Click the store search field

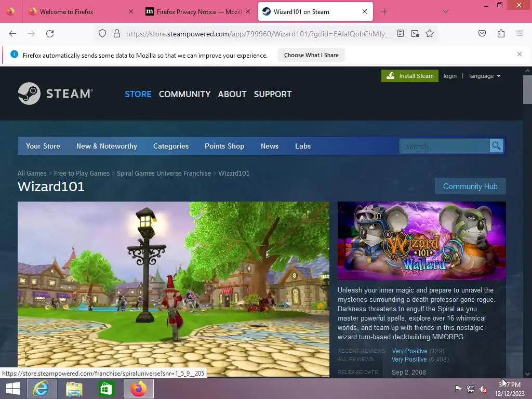pos(445,146)
